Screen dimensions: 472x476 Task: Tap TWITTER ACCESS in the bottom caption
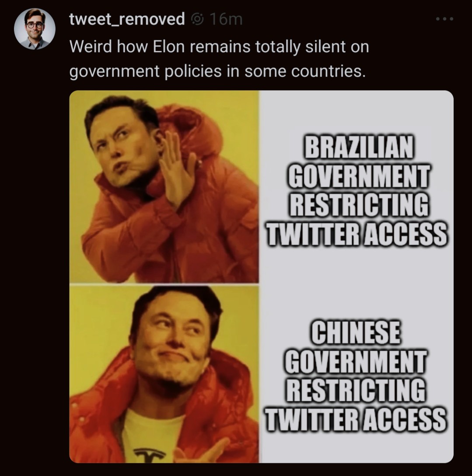(x=356, y=419)
